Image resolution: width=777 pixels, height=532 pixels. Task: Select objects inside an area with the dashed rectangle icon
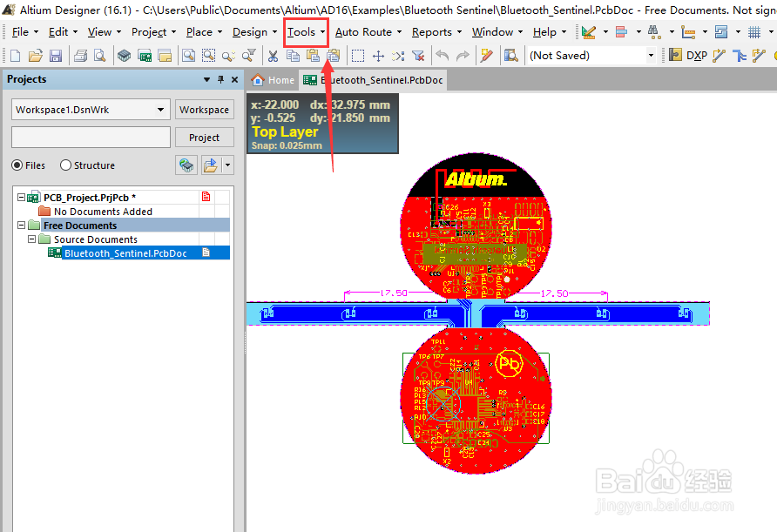tap(358, 56)
